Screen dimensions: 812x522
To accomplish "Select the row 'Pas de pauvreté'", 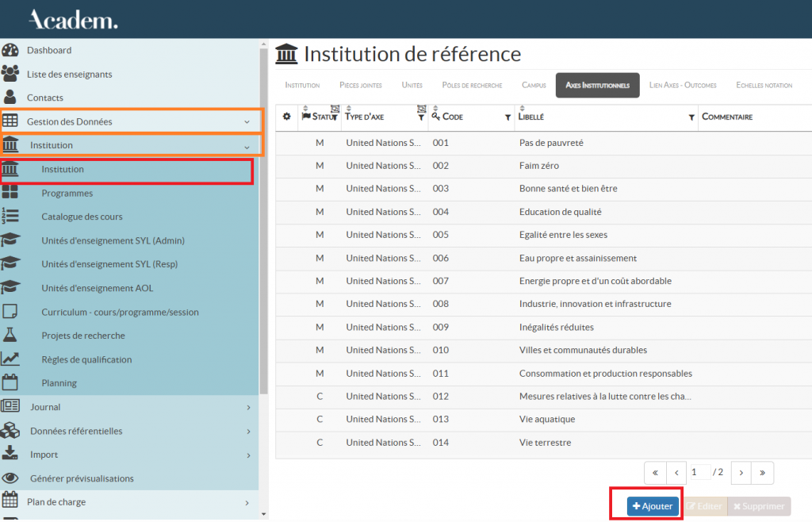I will tap(551, 143).
